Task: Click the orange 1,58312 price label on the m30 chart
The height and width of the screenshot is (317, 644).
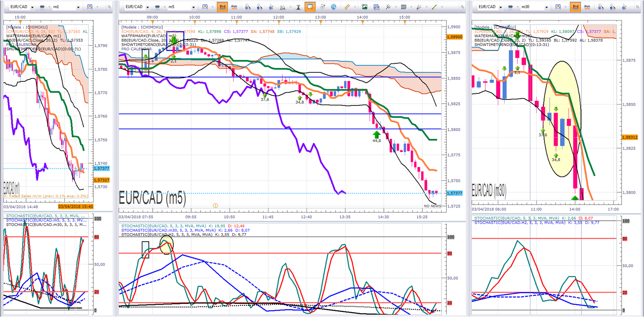Action: 630,137
